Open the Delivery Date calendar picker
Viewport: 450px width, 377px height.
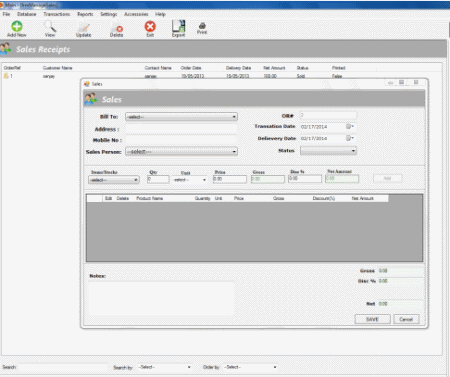tap(350, 138)
